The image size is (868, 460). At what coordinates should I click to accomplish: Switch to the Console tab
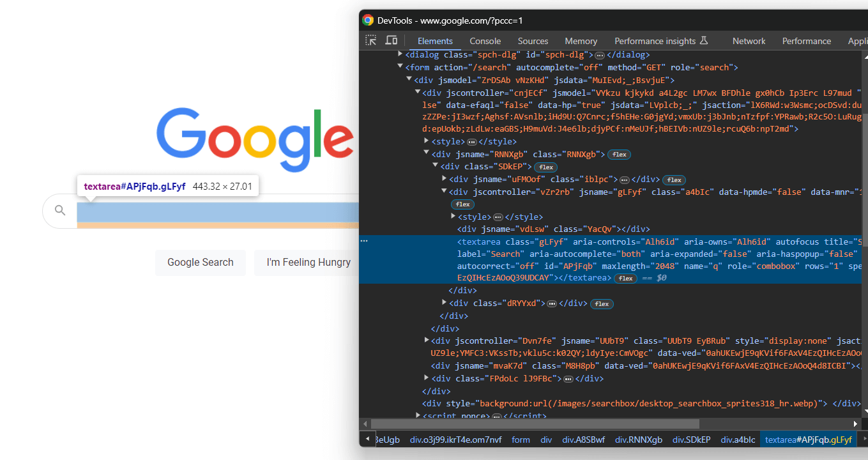tap(485, 41)
